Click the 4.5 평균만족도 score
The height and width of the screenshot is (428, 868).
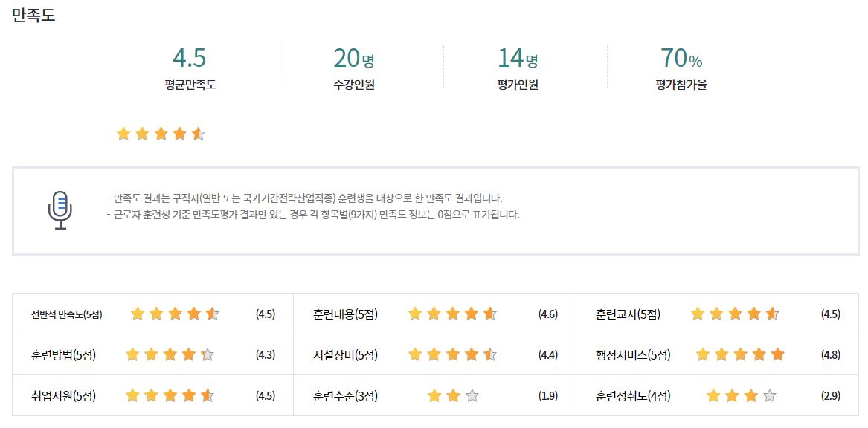[190, 57]
